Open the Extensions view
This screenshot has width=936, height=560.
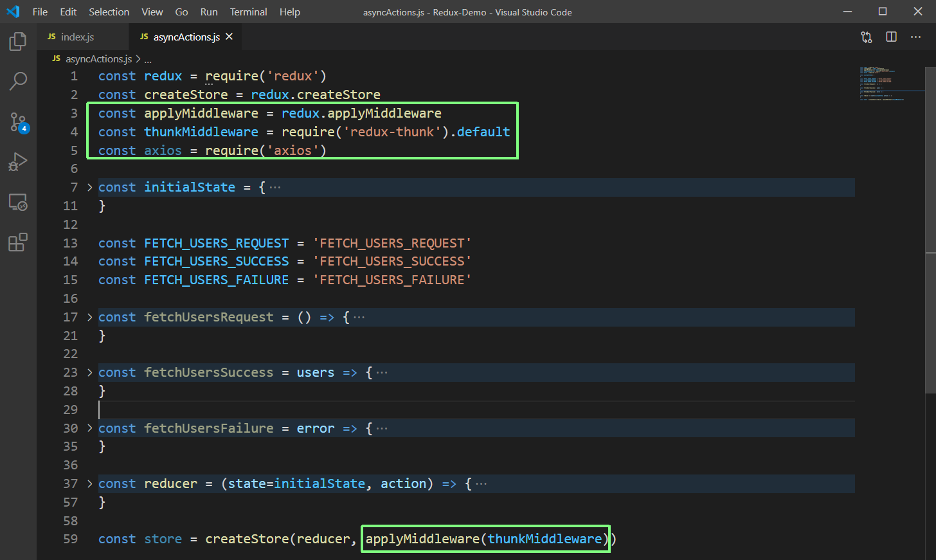(18, 242)
